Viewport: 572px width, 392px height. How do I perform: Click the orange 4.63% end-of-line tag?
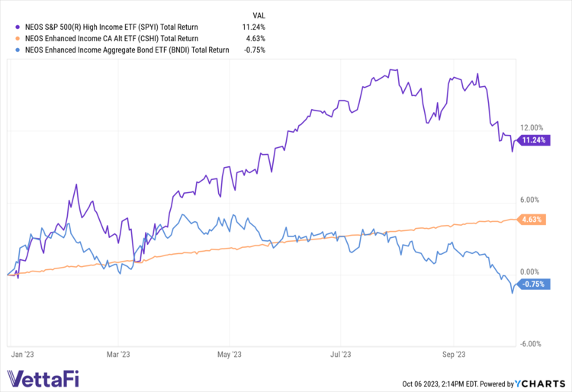532,220
